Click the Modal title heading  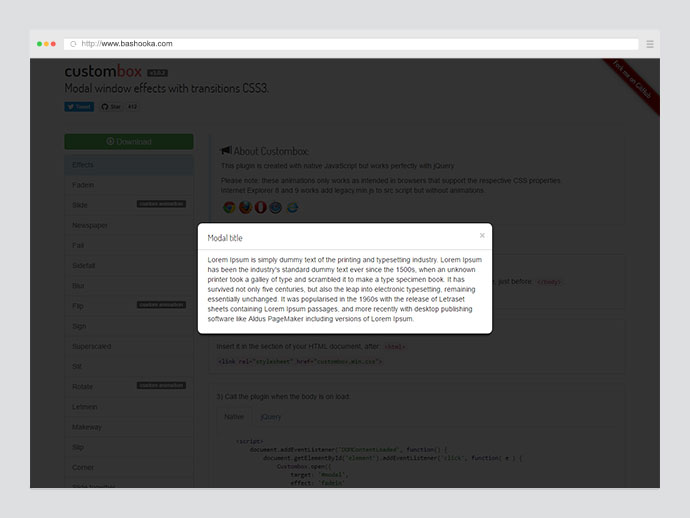225,238
